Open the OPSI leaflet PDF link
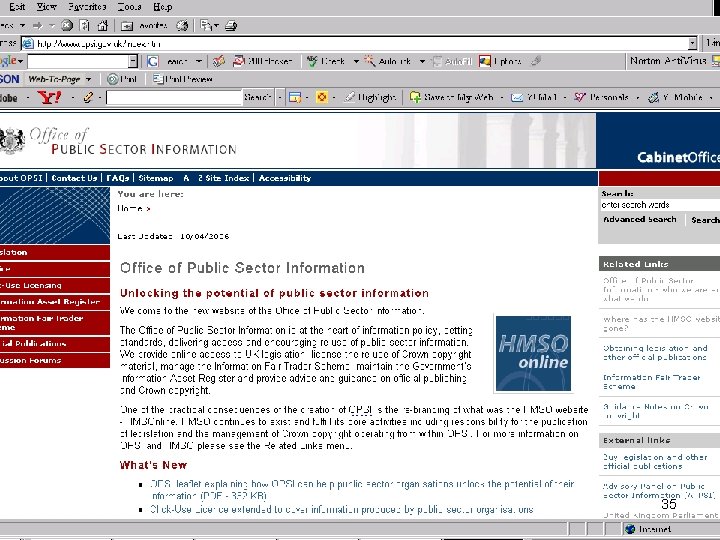This screenshot has width=720, height=540. (362, 490)
